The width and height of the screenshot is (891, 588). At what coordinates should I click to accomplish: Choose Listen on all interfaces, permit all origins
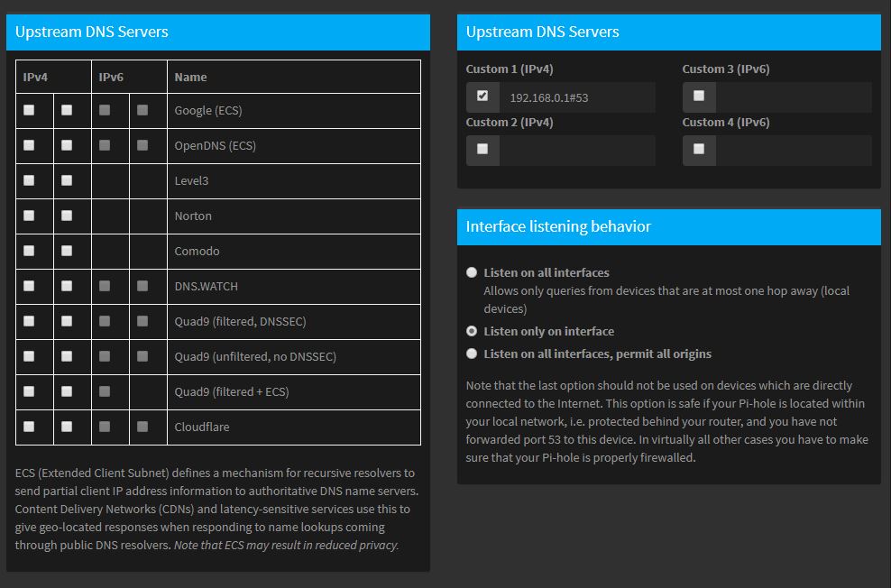pyautogui.click(x=472, y=354)
